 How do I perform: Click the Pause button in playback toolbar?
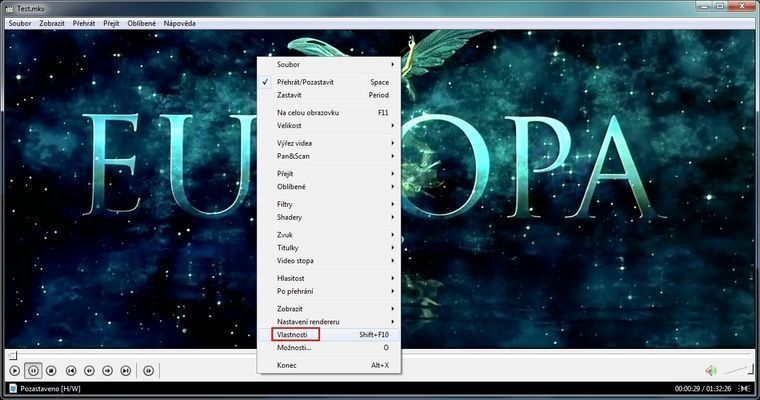pyautogui.click(x=33, y=371)
